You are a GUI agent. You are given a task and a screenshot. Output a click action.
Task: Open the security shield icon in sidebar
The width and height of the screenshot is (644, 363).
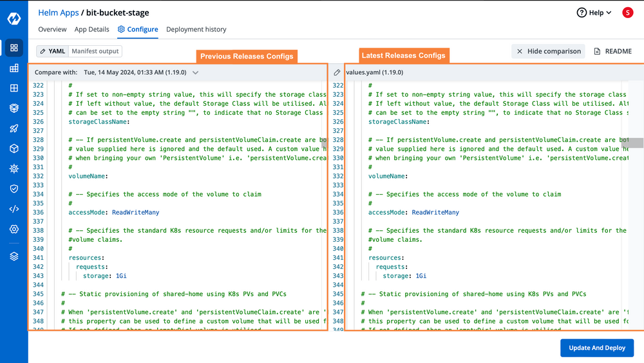click(x=14, y=188)
